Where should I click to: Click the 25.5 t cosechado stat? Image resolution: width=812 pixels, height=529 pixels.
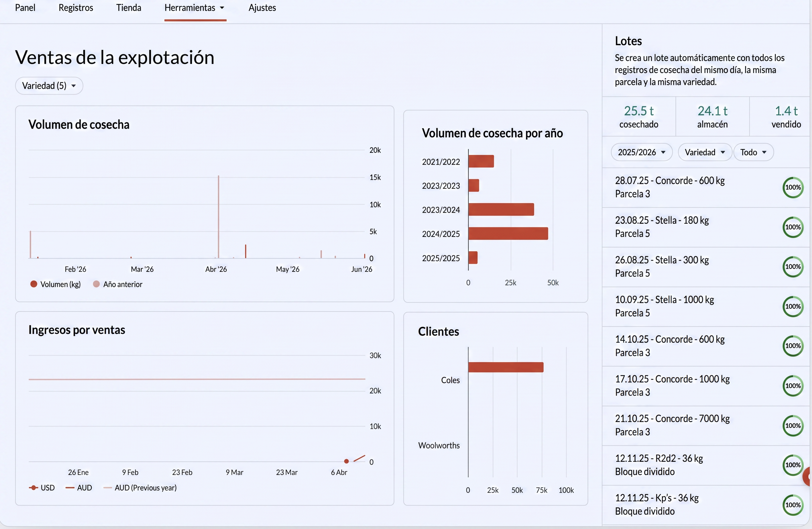(639, 116)
